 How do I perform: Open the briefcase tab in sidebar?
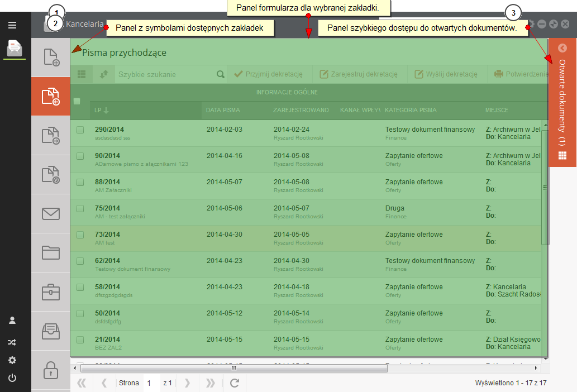tap(51, 292)
